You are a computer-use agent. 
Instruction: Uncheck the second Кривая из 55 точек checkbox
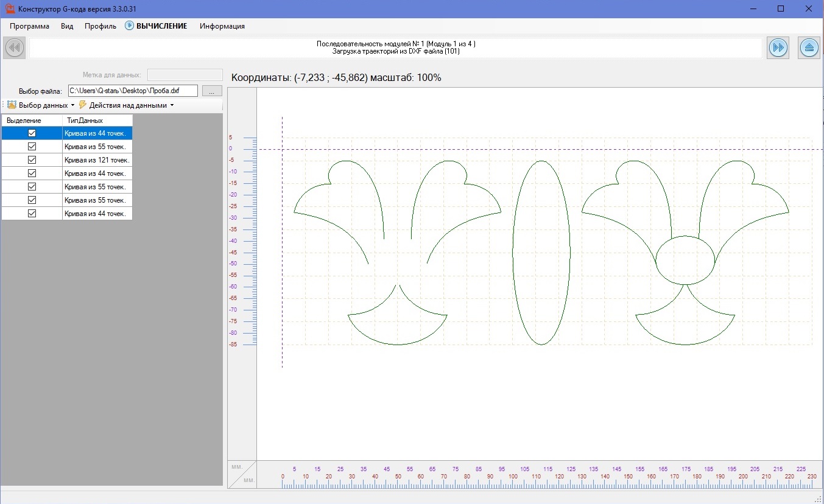point(32,186)
